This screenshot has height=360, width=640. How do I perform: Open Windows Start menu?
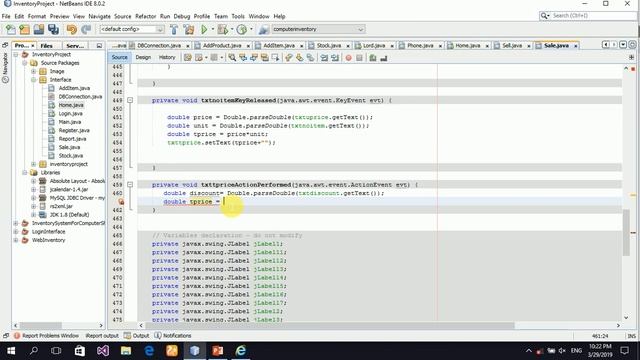pos(11,351)
